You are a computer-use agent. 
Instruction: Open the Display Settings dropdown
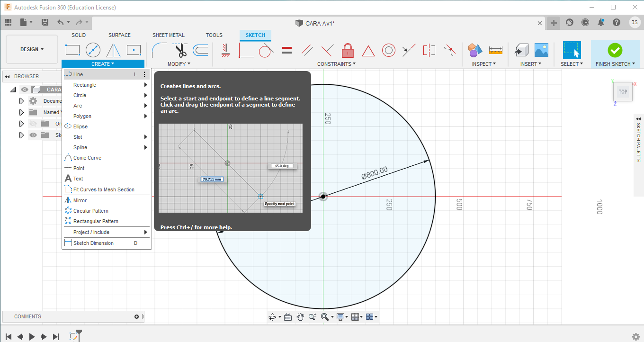pyautogui.click(x=342, y=317)
